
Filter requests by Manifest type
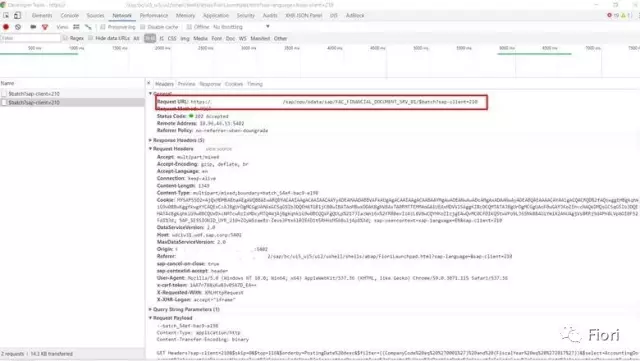pyautogui.click(x=260, y=38)
